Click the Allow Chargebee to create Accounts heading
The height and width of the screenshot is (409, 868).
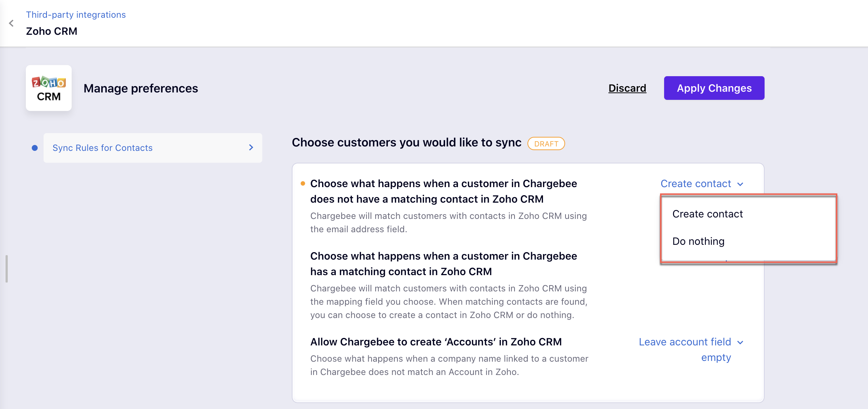[436, 342]
